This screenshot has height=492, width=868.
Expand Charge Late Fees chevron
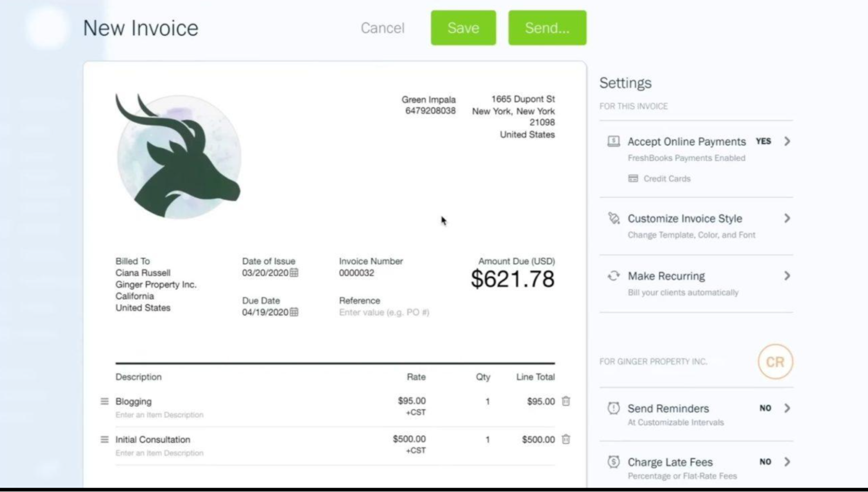787,462
